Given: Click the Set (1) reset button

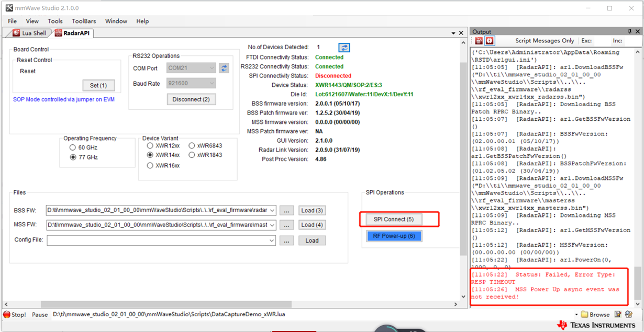Looking at the screenshot, I should [x=98, y=85].
